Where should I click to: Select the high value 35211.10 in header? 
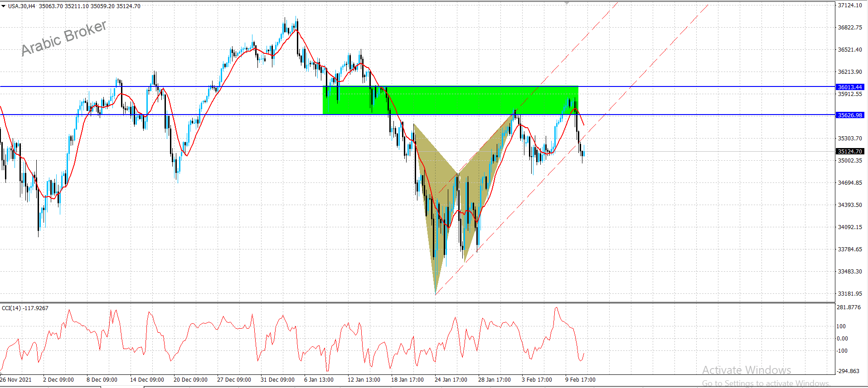[77, 6]
